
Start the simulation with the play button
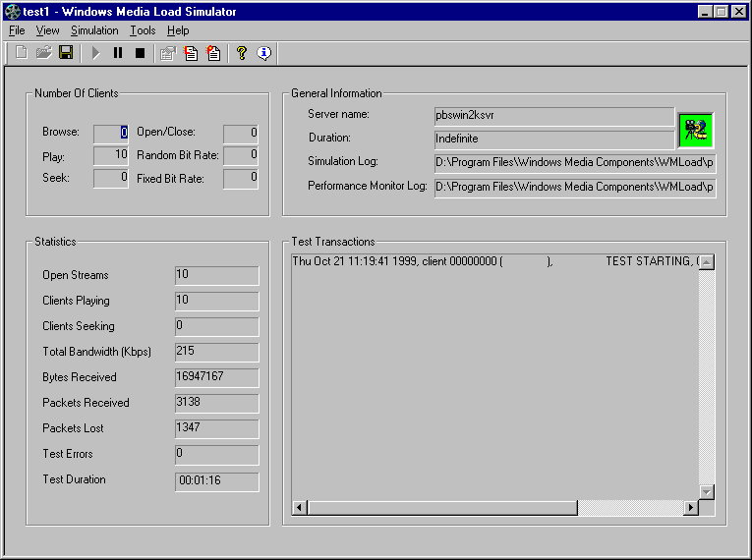[x=95, y=53]
